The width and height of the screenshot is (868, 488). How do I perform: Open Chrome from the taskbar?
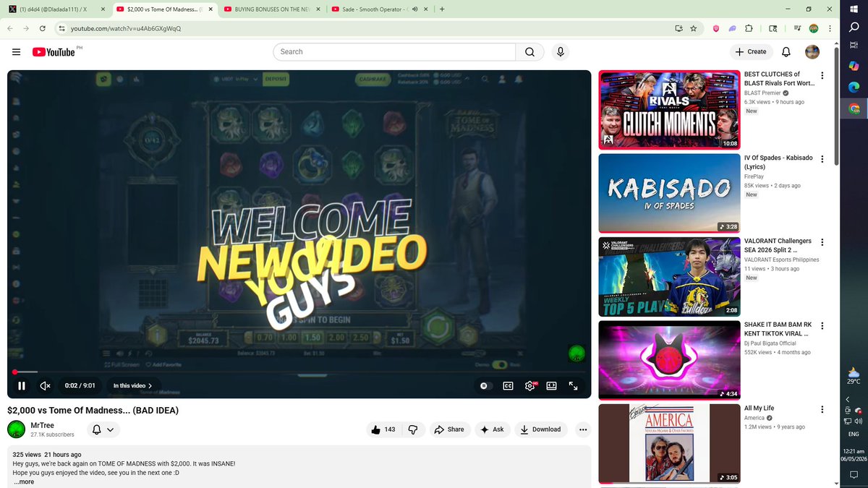[x=854, y=108]
